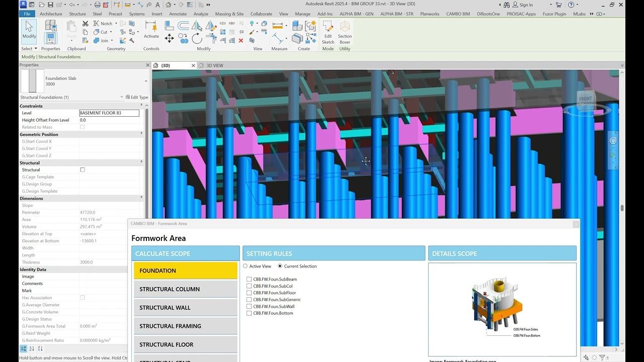Select FOUNDATION calculate scope

pyautogui.click(x=186, y=270)
